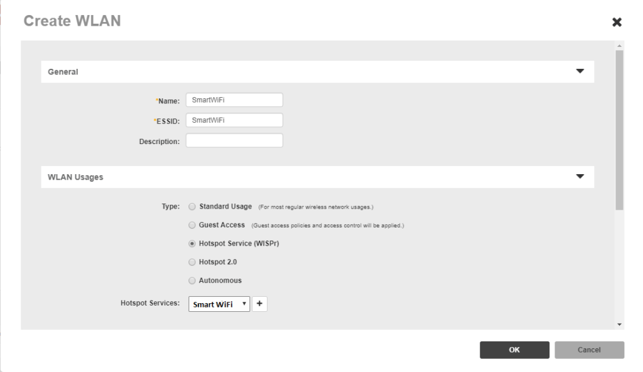Image resolution: width=643 pixels, height=372 pixels.
Task: Click the Description input field
Action: pyautogui.click(x=234, y=141)
